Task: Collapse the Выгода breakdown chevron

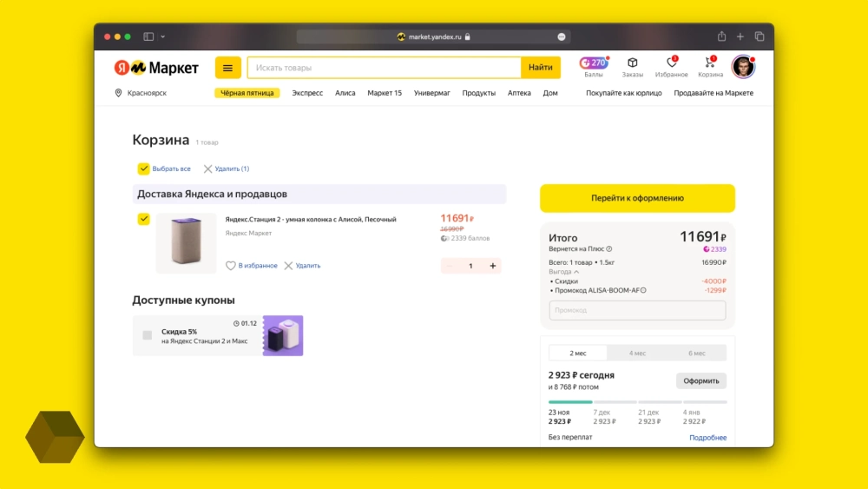Action: (577, 272)
